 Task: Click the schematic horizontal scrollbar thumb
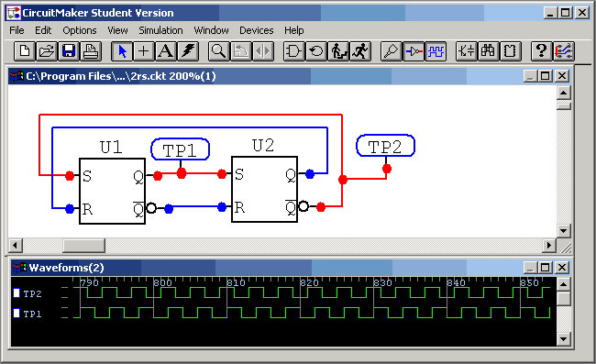coord(83,245)
